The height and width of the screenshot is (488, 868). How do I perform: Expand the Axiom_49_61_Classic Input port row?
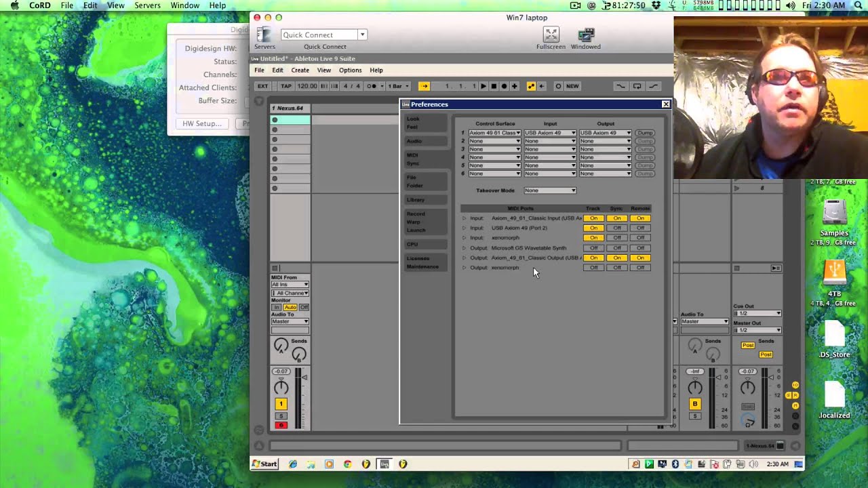pos(465,218)
